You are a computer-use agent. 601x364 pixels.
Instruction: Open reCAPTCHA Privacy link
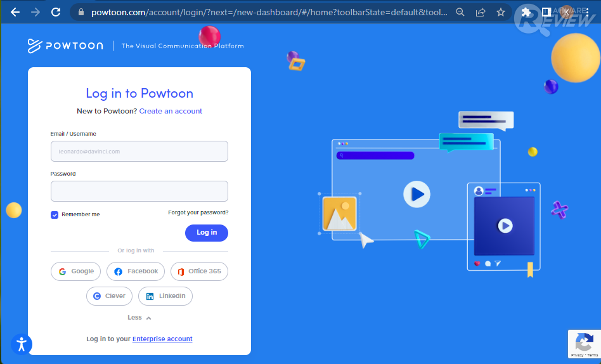[577, 355]
